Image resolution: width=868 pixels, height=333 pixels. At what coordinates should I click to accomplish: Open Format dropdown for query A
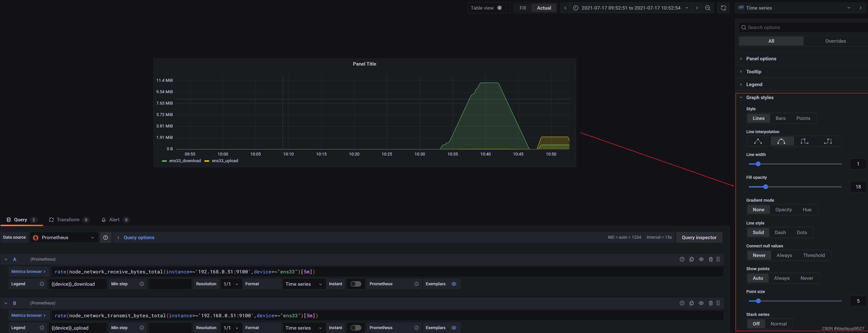coord(303,284)
